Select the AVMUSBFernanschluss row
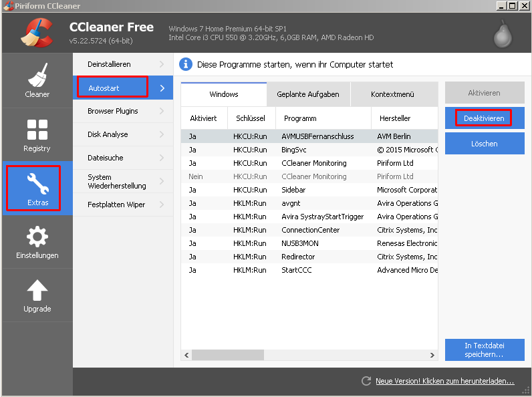Viewport: 532px width, 397px height. click(x=309, y=136)
